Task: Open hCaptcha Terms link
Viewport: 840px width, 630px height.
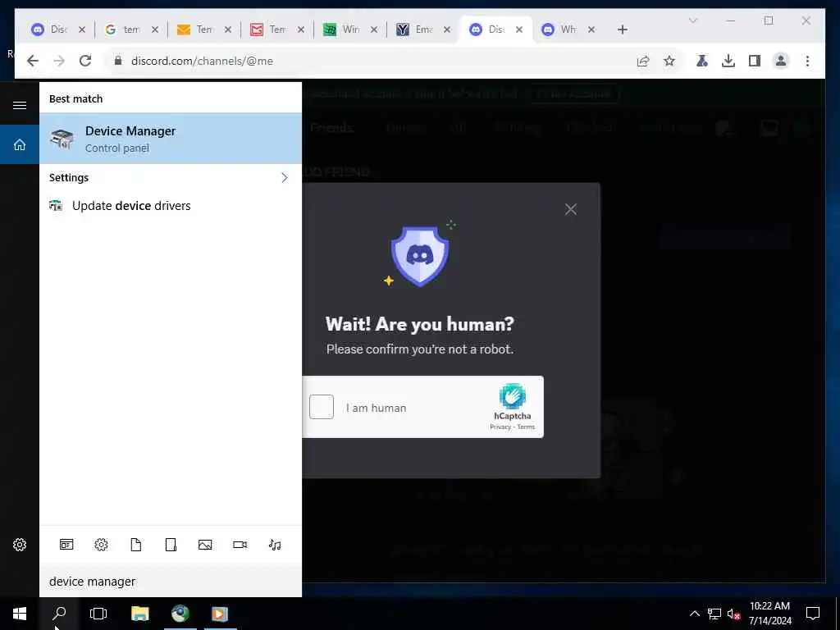Action: pyautogui.click(x=526, y=427)
